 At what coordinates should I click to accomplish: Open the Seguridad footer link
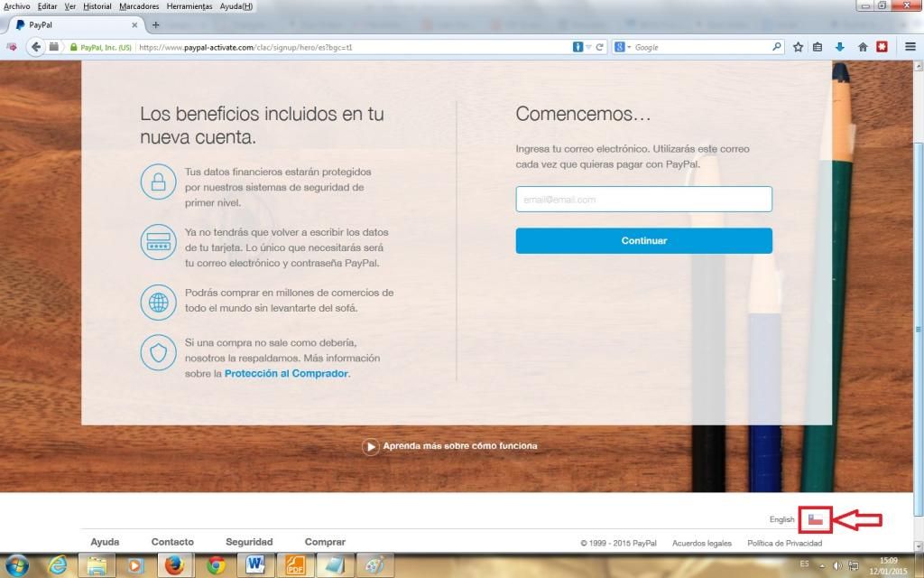pyautogui.click(x=249, y=542)
